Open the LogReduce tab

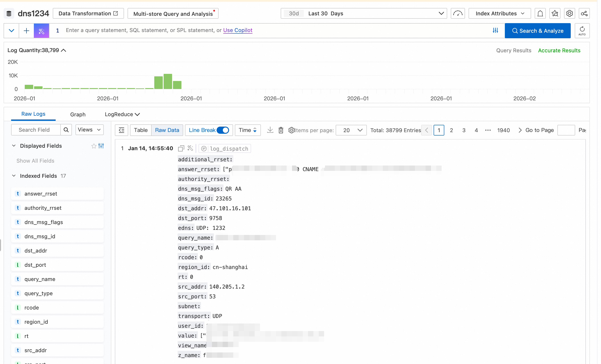[x=122, y=114]
